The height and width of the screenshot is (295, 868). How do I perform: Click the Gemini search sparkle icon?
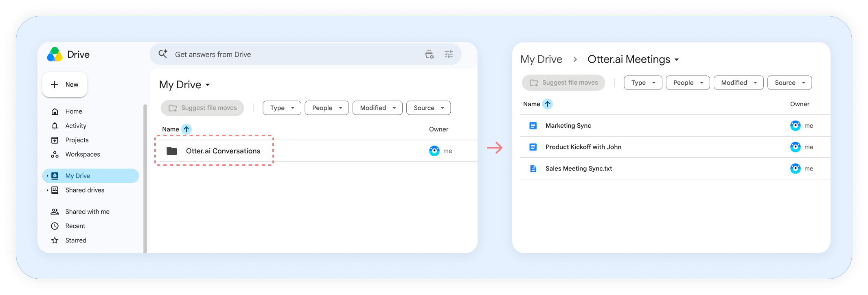click(163, 54)
